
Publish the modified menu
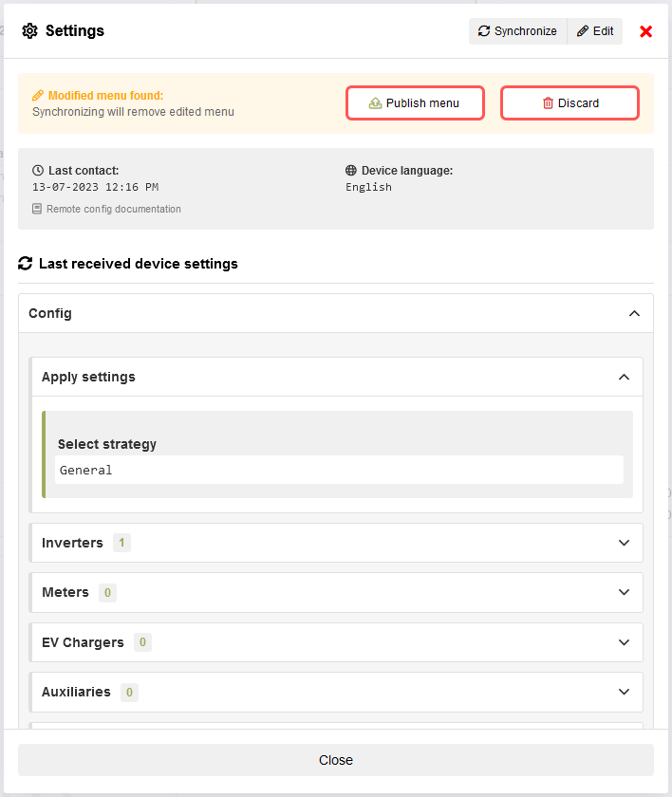point(415,103)
